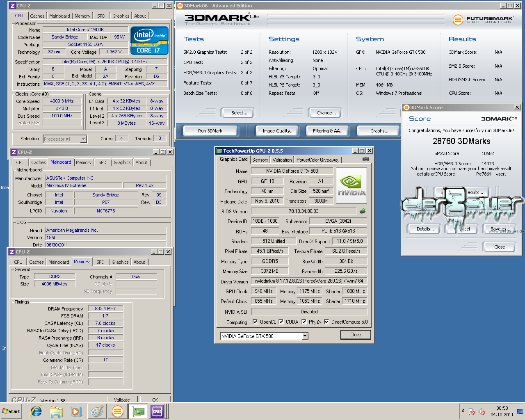Image resolution: width=525 pixels, height=420 pixels.
Task: Open Validation tab in GPU-Z
Action: click(282, 160)
